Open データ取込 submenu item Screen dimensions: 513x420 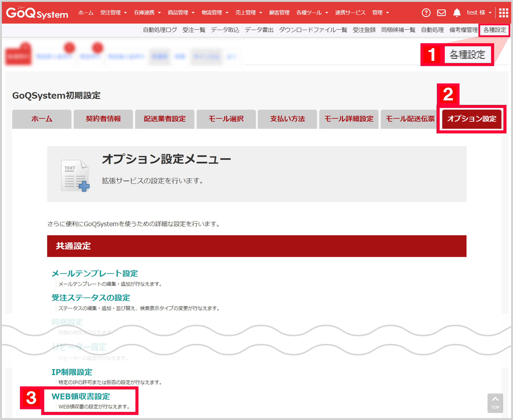coord(225,30)
